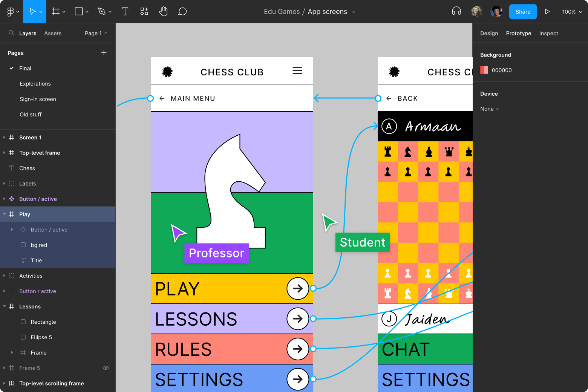This screenshot has width=588, height=392.
Task: Select the Text tool
Action: click(125, 11)
